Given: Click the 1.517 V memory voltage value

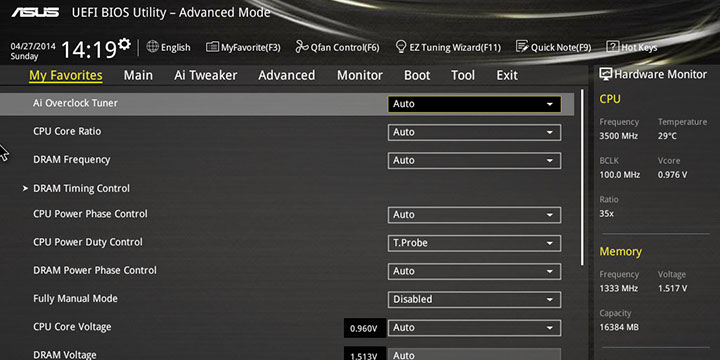Looking at the screenshot, I should 673,289.
